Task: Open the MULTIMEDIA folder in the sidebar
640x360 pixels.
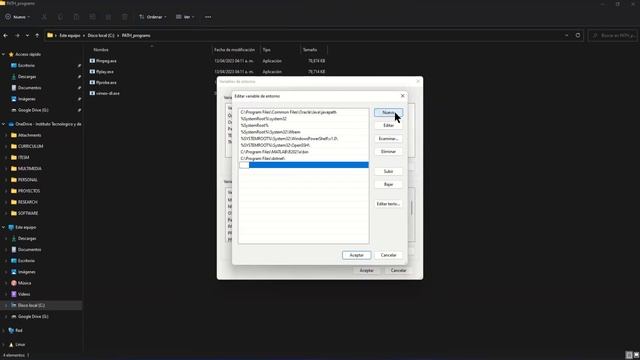Action: pos(29,169)
